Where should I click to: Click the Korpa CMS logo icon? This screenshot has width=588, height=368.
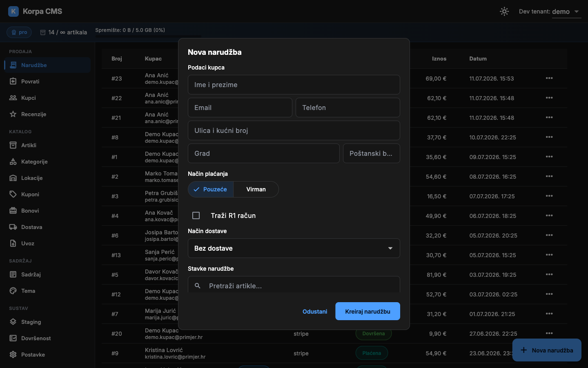[x=13, y=11]
